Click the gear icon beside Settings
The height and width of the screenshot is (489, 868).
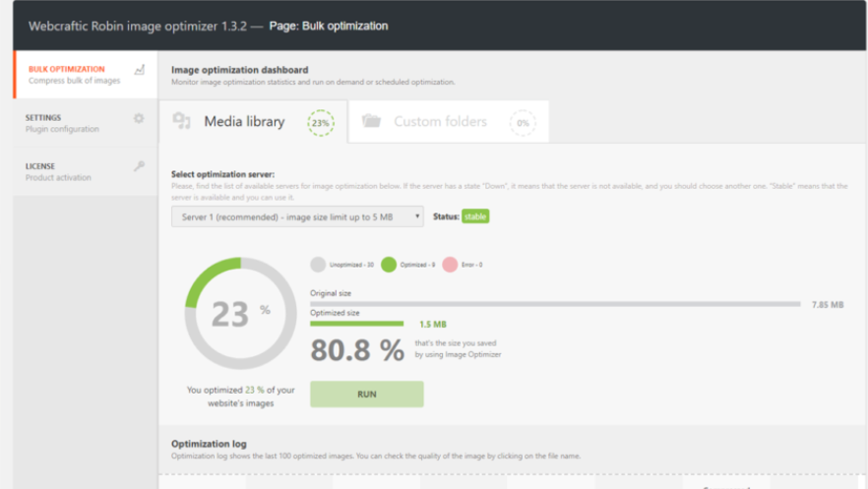pos(139,118)
